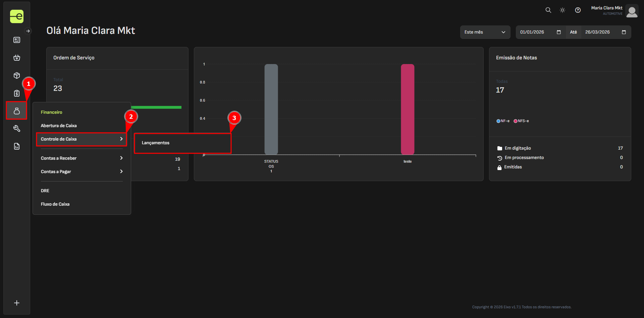Click the search magnifier icon

pyautogui.click(x=548, y=10)
